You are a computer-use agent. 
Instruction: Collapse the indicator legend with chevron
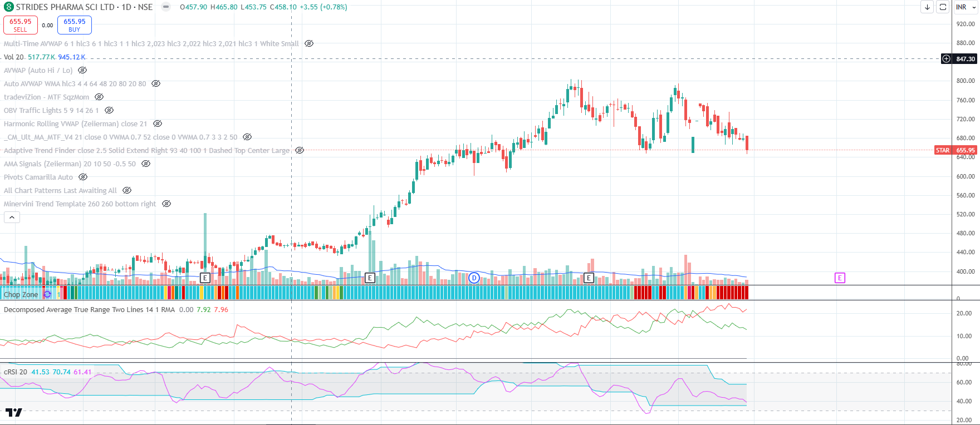coord(12,217)
